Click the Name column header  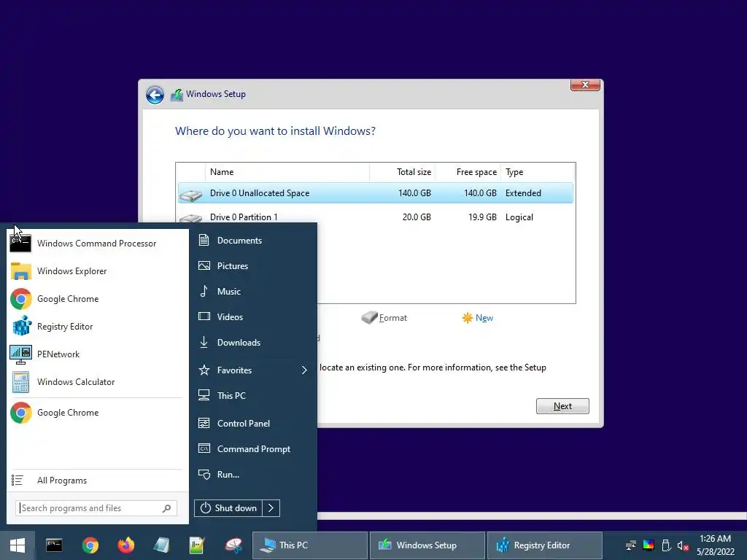point(287,172)
